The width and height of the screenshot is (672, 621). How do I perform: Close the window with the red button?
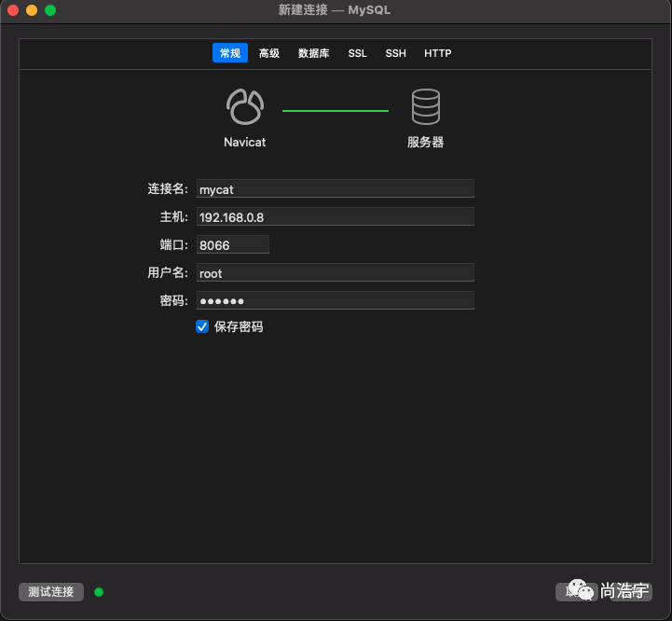click(x=13, y=10)
